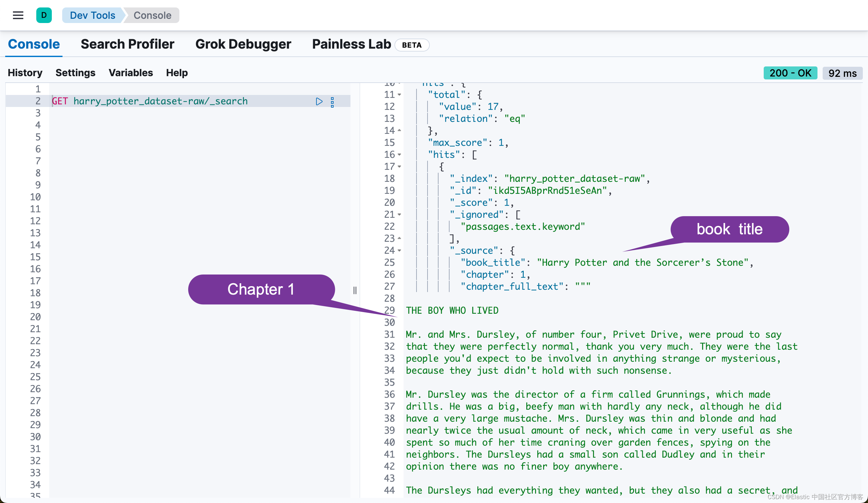Collapse the hit object at line 17
868x503 pixels.
[x=399, y=167]
